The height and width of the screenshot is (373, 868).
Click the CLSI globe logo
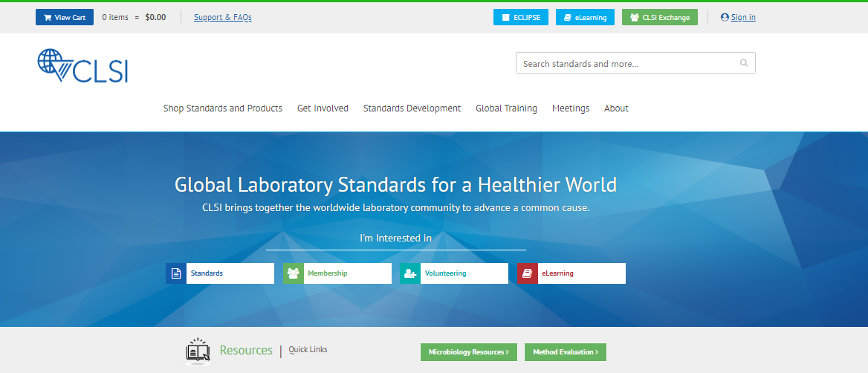82,65
